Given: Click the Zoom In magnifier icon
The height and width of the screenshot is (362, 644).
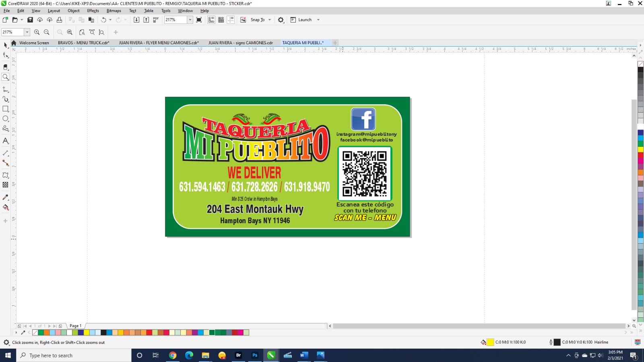Looking at the screenshot, I should point(37,32).
